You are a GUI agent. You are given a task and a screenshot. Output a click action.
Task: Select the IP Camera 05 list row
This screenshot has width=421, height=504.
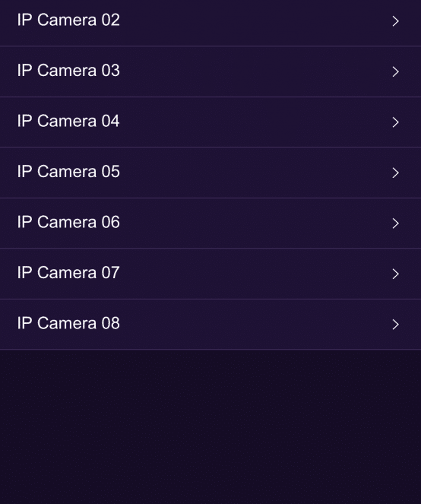click(x=210, y=173)
